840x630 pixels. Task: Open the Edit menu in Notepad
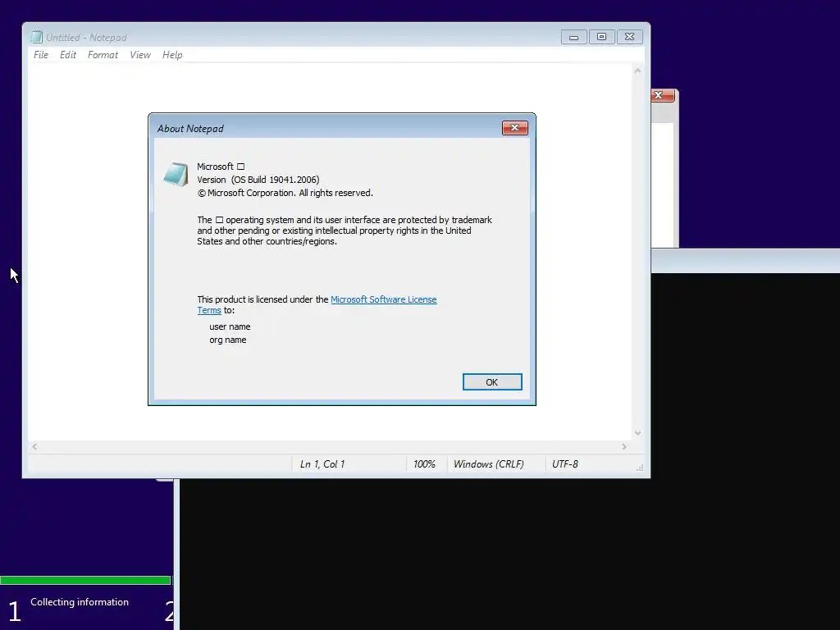(68, 55)
